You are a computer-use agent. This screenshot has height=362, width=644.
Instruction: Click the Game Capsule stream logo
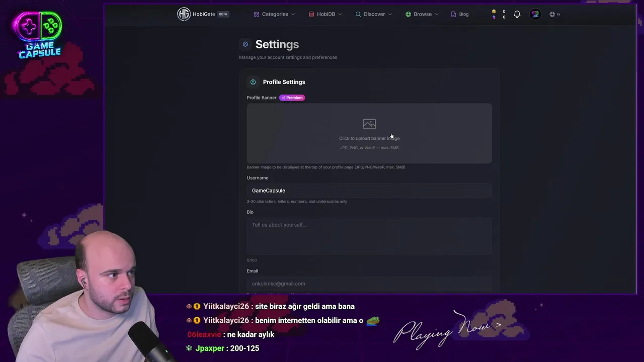39,35
